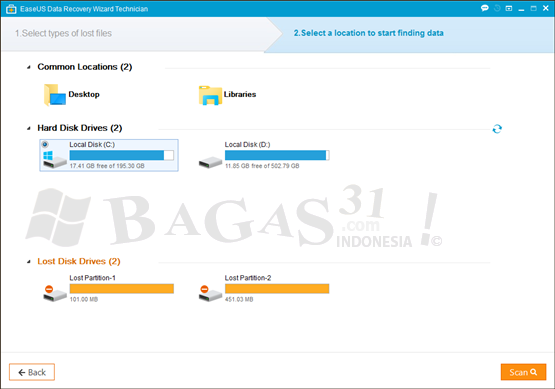Image resolution: width=555 pixels, height=389 pixels.
Task: Click the Lost Disk Drives (2) heading
Action: coord(79,261)
